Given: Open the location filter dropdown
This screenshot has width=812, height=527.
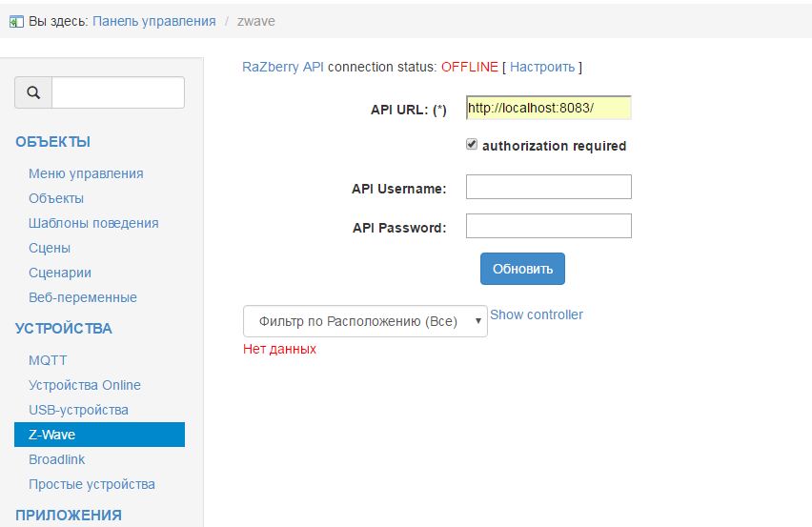Looking at the screenshot, I should coord(365,321).
